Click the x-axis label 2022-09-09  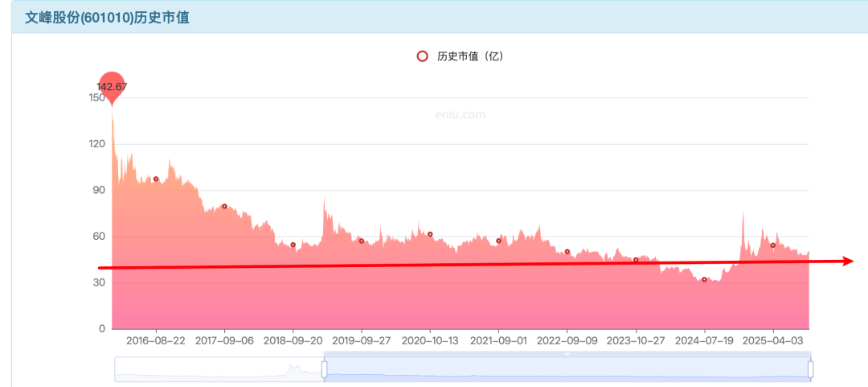point(567,341)
